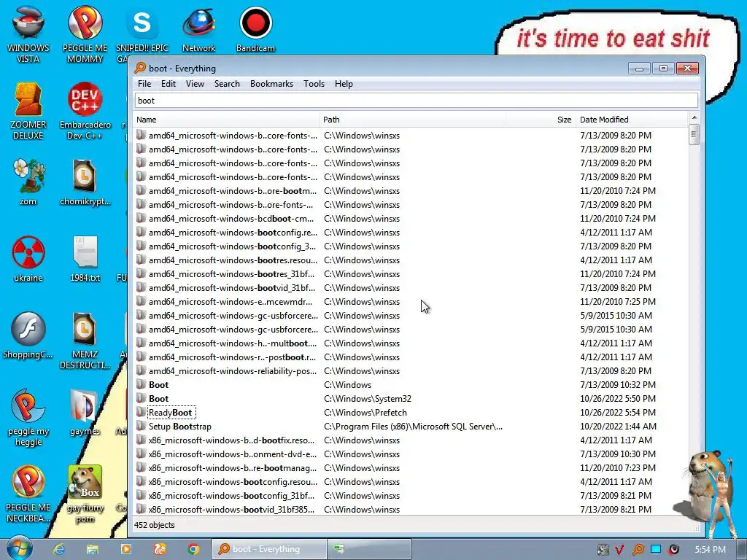The height and width of the screenshot is (560, 747).
Task: Sort results by the Size column header
Action: (541, 120)
